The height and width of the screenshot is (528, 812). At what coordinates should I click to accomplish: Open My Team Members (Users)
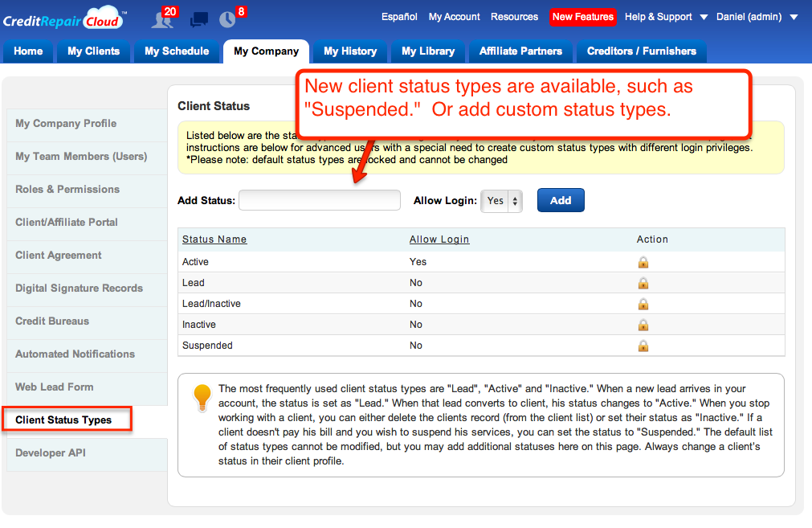[87, 157]
